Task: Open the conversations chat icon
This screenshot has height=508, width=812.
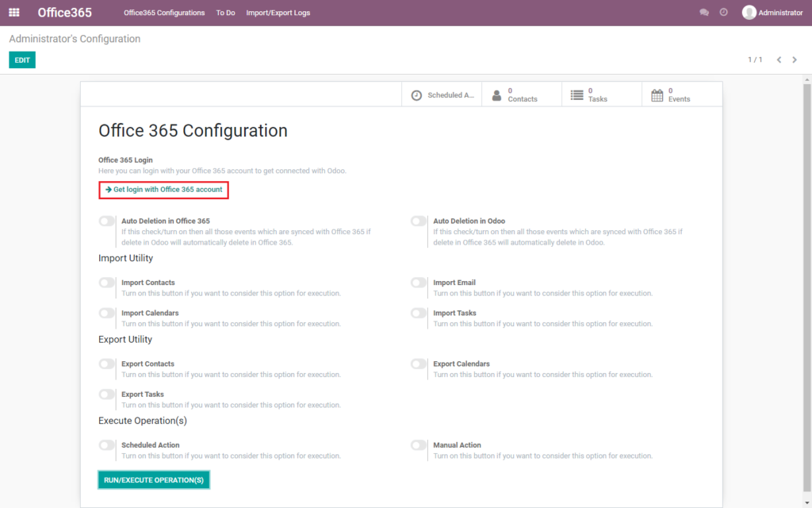Action: pos(704,13)
